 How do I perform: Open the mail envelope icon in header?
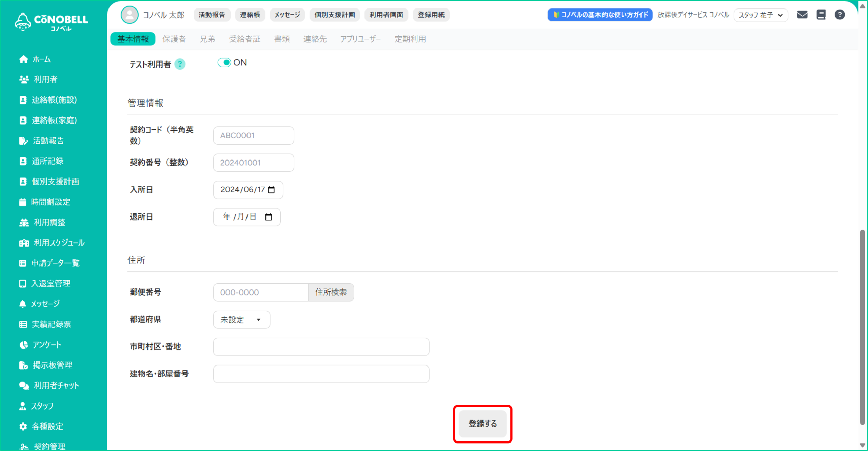[802, 15]
